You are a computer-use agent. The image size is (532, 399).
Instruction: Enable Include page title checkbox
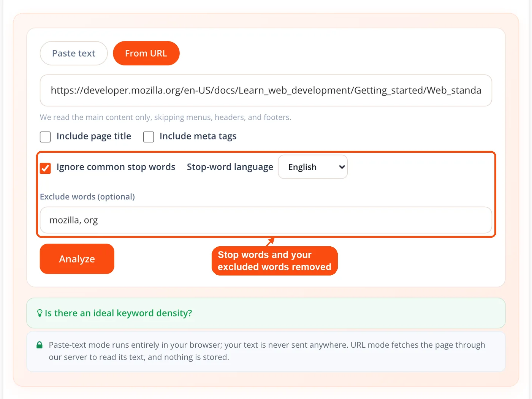(45, 137)
